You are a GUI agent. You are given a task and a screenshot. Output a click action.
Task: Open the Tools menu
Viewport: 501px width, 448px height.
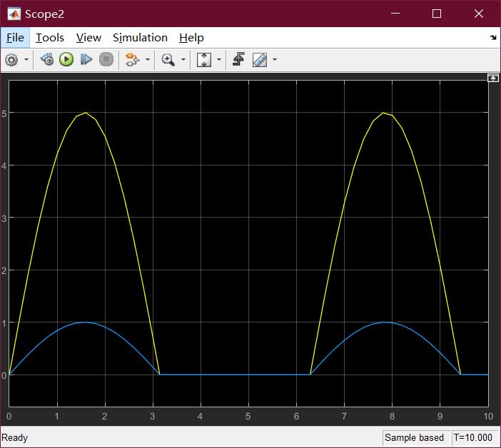pos(50,38)
